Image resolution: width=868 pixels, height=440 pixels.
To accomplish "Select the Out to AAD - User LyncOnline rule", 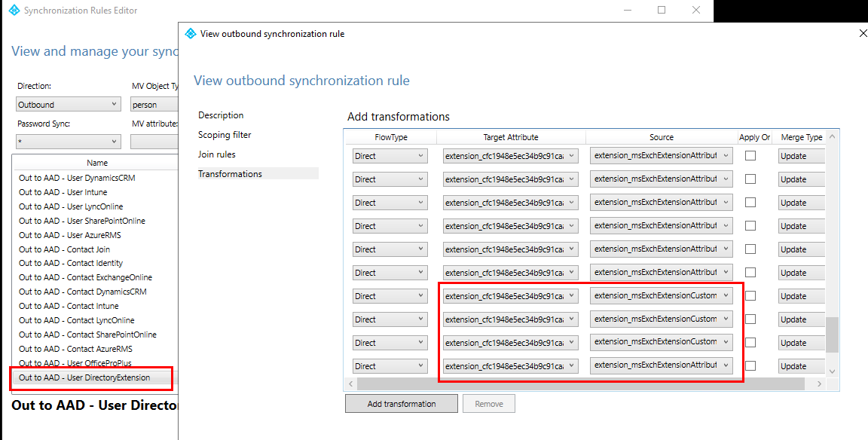I will tap(71, 206).
